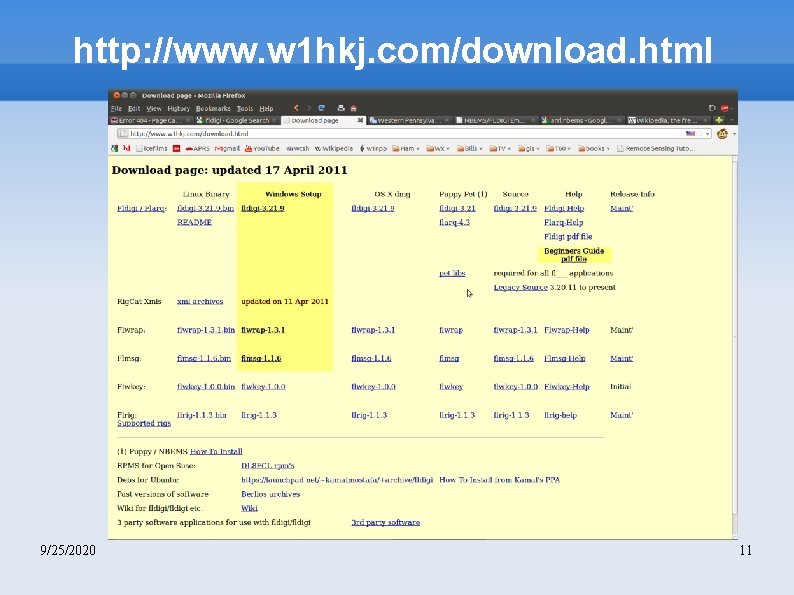794x595 pixels.
Task: Click the Firefox Forward arrow icon
Action: [x=308, y=108]
